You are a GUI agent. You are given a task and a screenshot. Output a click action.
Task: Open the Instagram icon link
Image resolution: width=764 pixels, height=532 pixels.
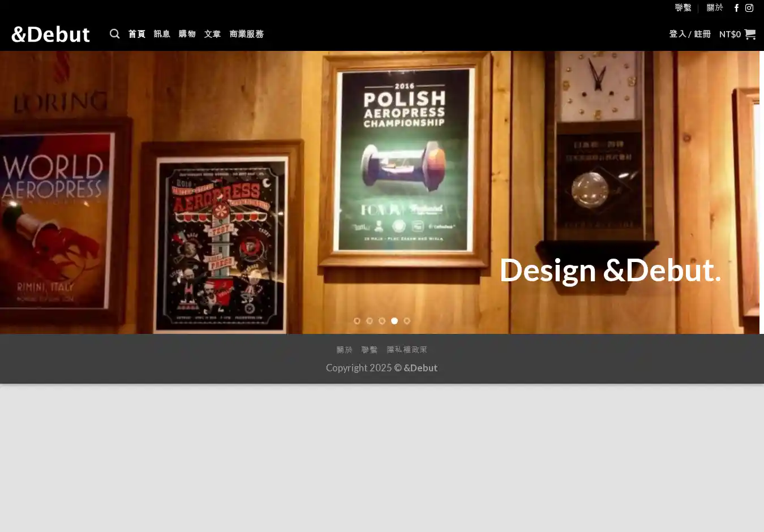coord(749,8)
